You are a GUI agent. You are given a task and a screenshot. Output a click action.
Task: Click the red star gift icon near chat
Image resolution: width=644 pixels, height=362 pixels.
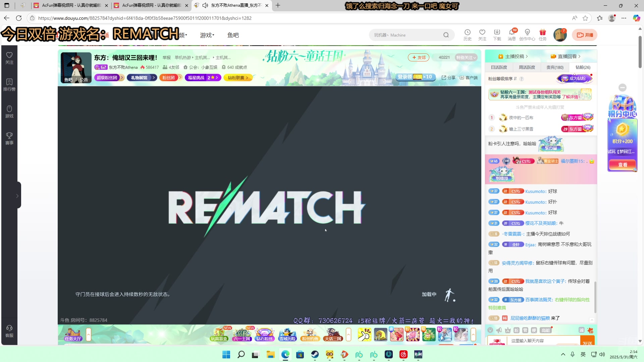tap(591, 330)
